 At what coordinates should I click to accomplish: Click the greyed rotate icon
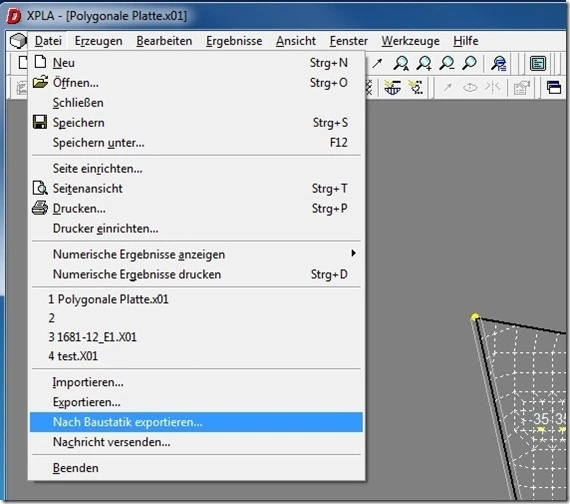(x=470, y=87)
